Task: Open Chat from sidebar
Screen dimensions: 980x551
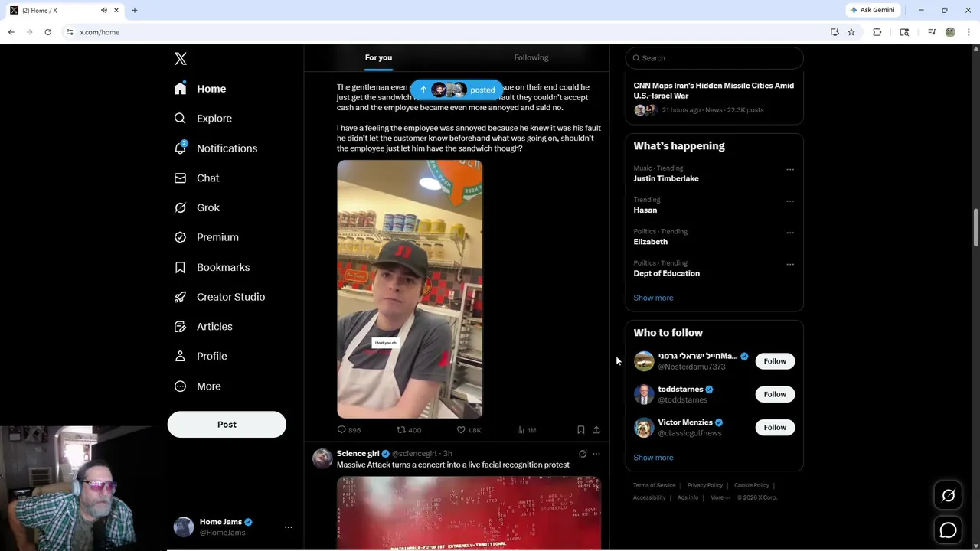Action: pyautogui.click(x=198, y=178)
